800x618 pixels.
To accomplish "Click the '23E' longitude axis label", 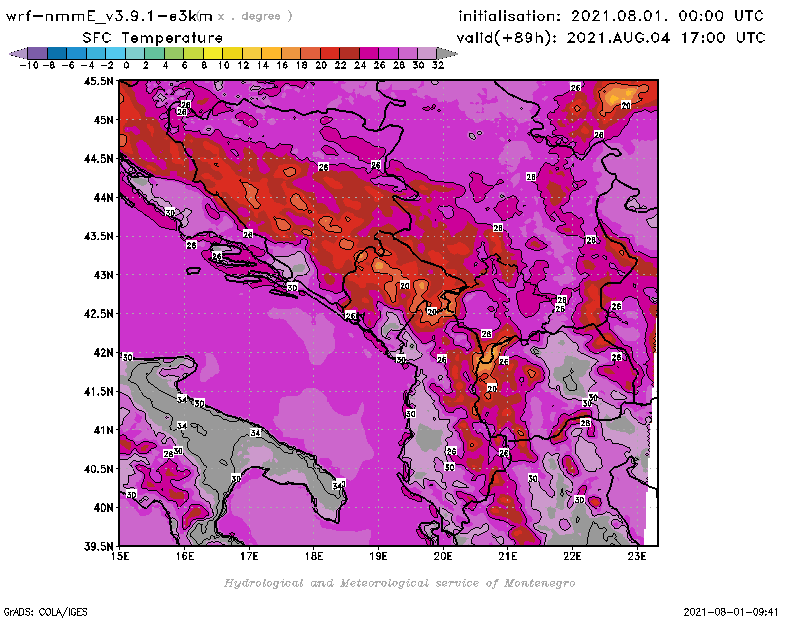I will coord(637,556).
